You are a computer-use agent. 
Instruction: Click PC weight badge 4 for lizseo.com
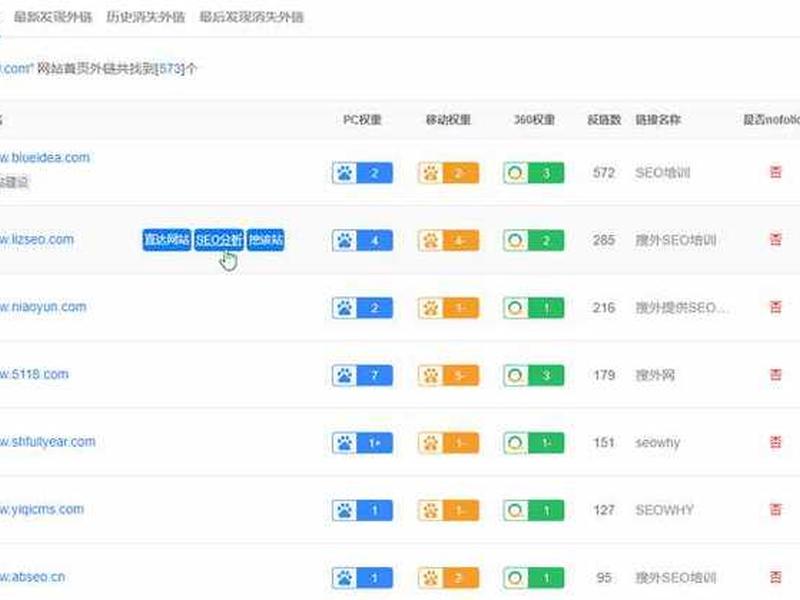coord(362,240)
